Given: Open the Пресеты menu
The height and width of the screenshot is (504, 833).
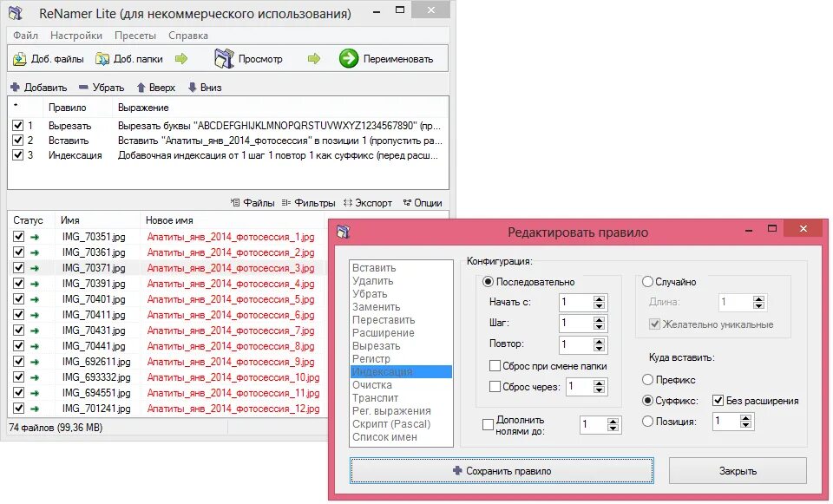Looking at the screenshot, I should [x=135, y=35].
